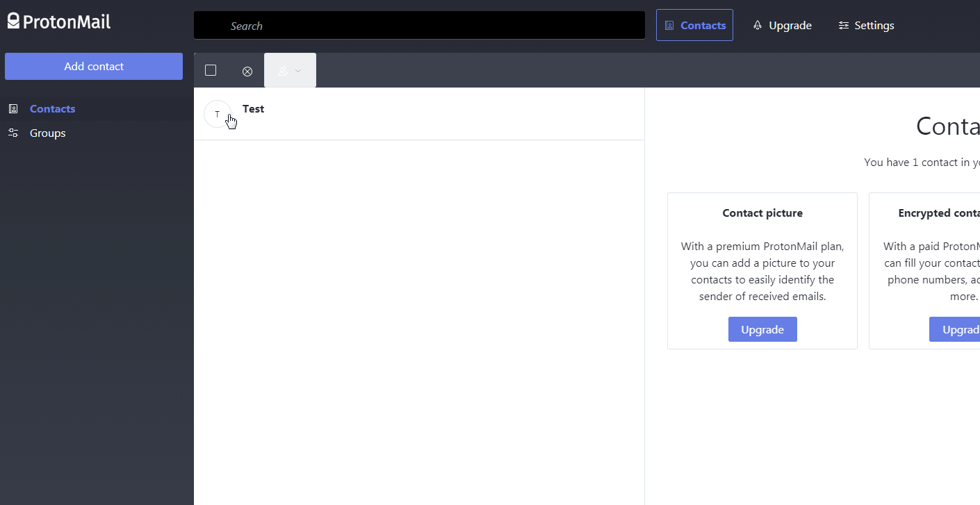Open the contact named Test
The image size is (980, 505).
tap(253, 109)
